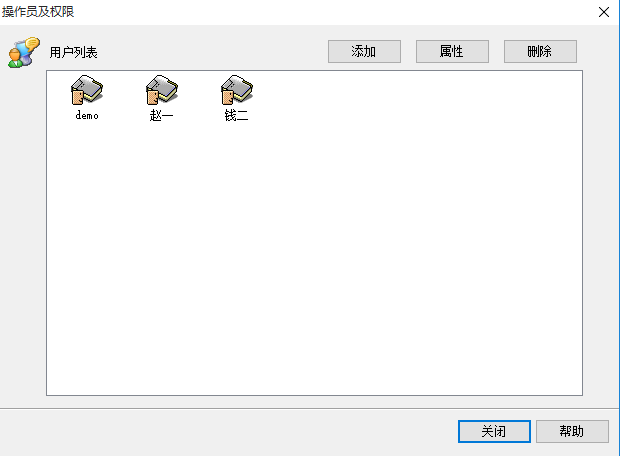Close the 操作员及权限 window with X
The width and height of the screenshot is (620, 456).
[x=604, y=12]
